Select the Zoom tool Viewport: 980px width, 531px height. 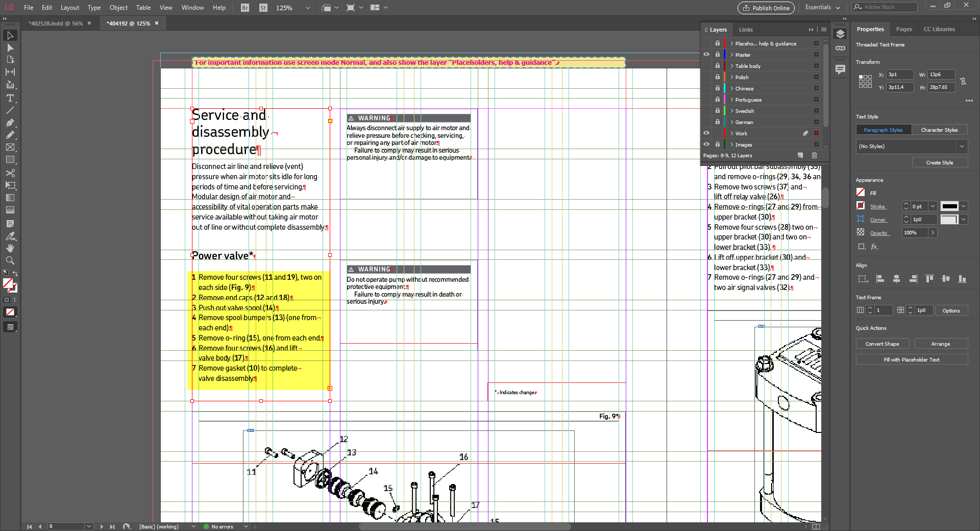10,260
